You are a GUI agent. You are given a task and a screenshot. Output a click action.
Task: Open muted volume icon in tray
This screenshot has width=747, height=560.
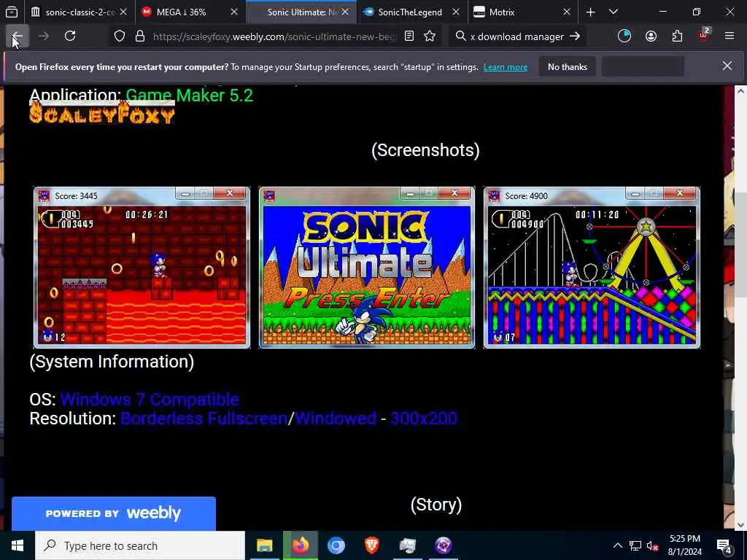(652, 545)
